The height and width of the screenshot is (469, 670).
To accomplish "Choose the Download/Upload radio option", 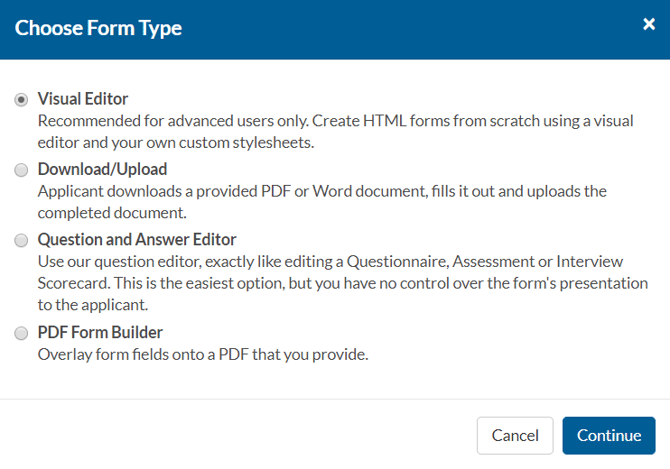I will pos(21,170).
